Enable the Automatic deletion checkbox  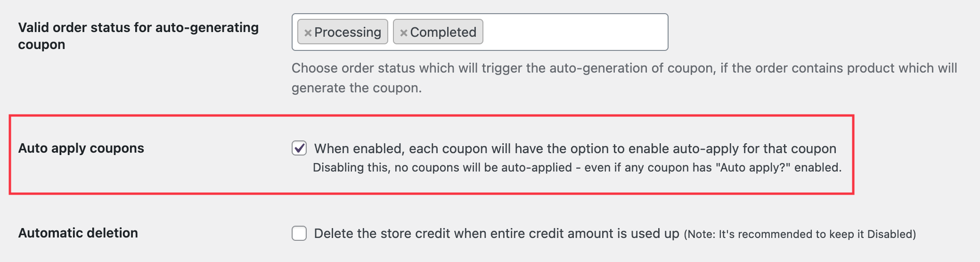(x=299, y=233)
